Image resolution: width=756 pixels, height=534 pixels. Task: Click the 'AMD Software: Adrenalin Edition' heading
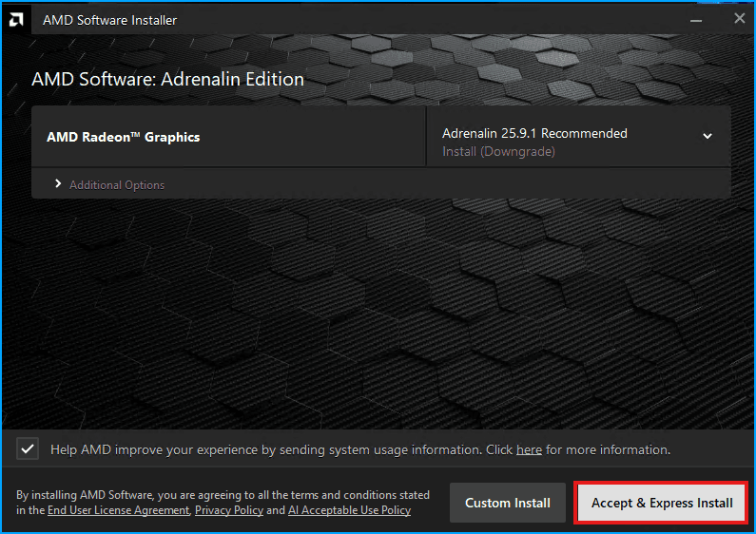pos(167,80)
